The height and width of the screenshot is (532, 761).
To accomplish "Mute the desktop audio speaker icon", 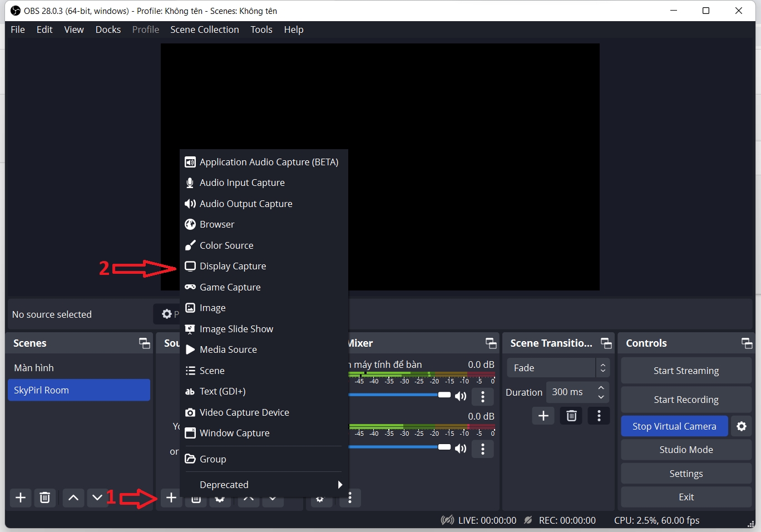I will tap(461, 396).
